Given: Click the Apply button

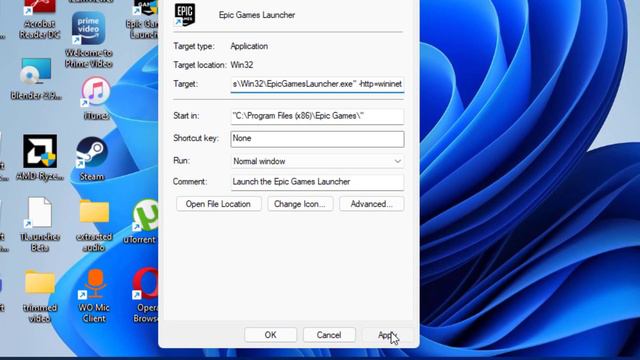Looking at the screenshot, I should [x=388, y=335].
